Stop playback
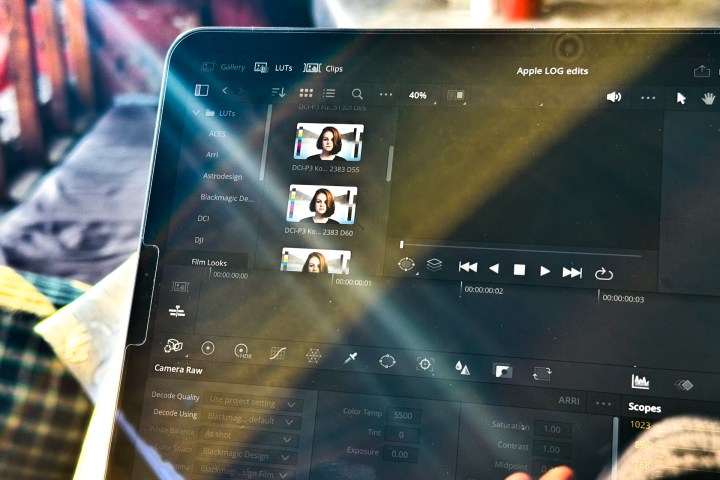This screenshot has width=720, height=480. pyautogui.click(x=519, y=270)
